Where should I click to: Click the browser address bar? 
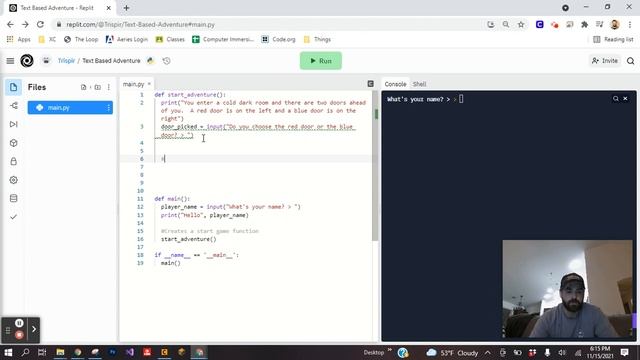pos(269,24)
